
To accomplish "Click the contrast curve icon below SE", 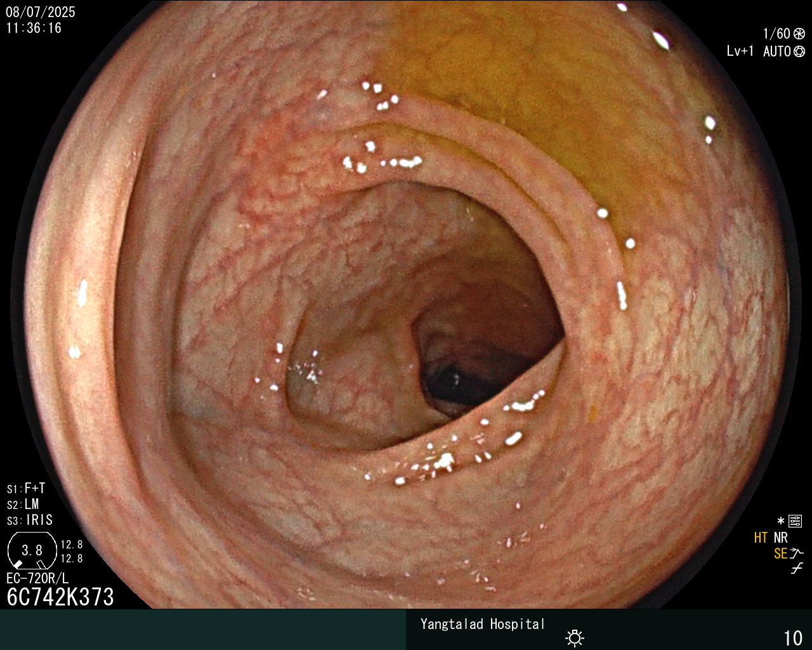I will (797, 569).
